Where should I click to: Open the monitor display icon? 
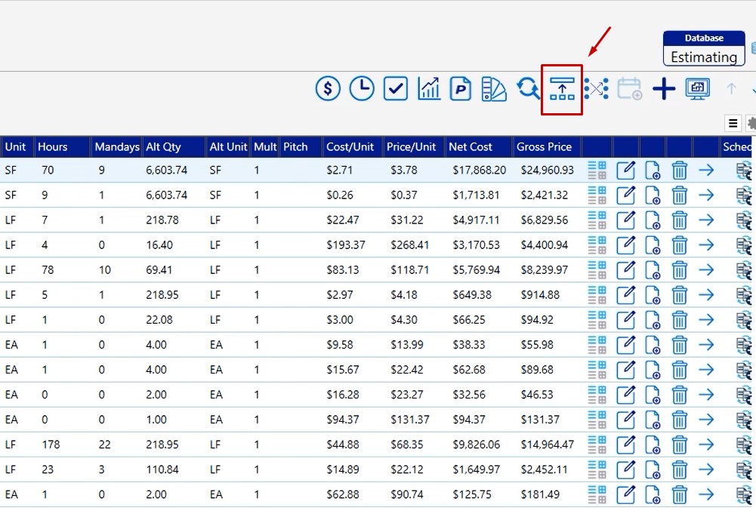pos(697,89)
